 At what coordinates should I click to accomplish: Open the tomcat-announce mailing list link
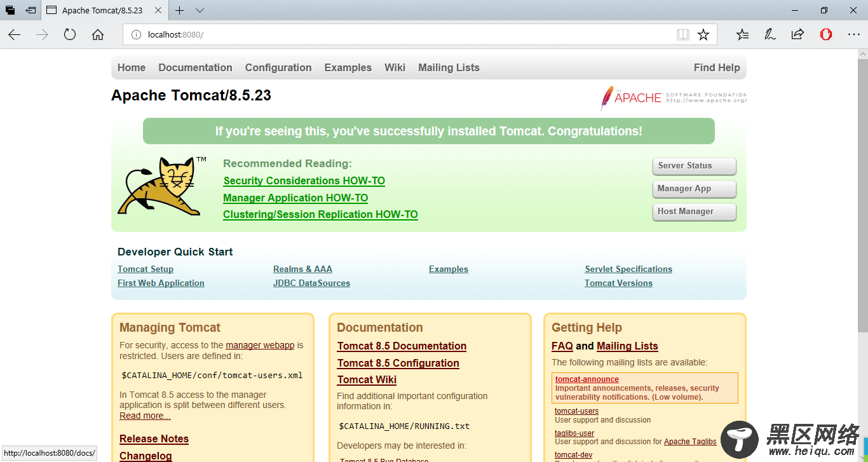(587, 379)
